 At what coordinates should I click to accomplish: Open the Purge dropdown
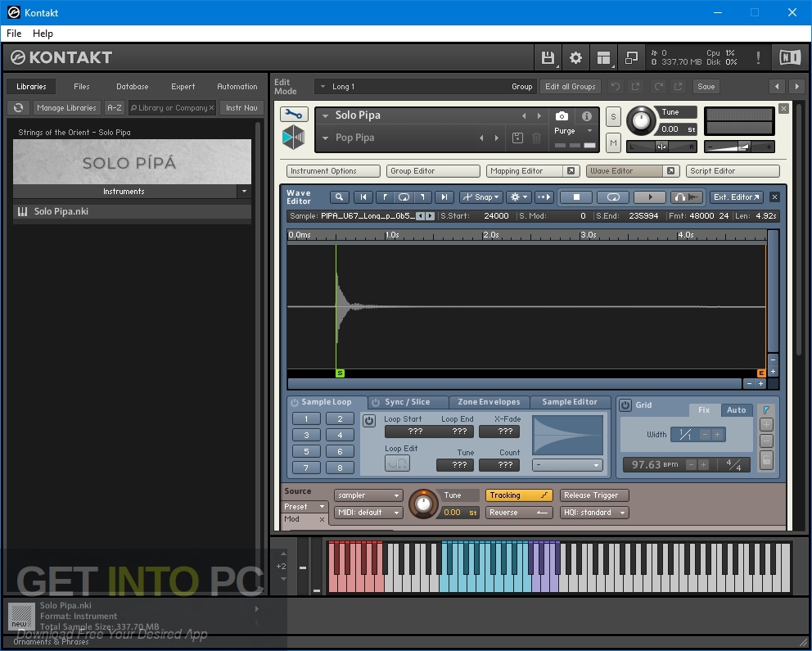573,131
